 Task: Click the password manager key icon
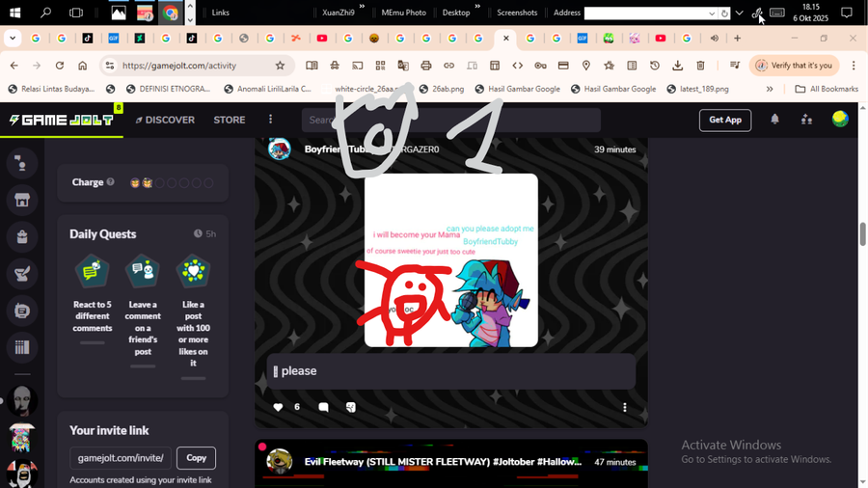tap(540, 66)
